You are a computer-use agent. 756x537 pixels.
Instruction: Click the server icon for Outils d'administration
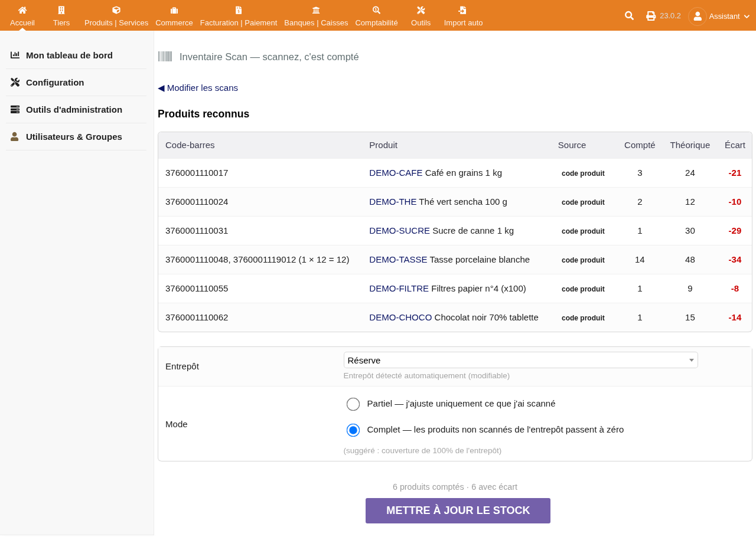tap(15, 109)
